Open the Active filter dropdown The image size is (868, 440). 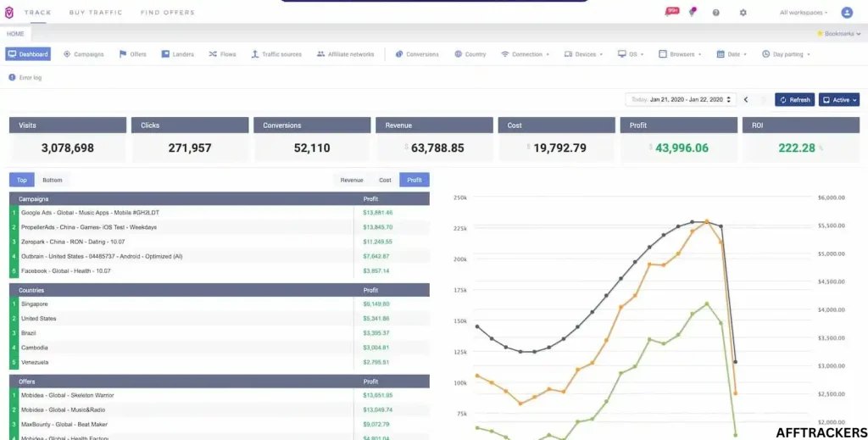[839, 100]
